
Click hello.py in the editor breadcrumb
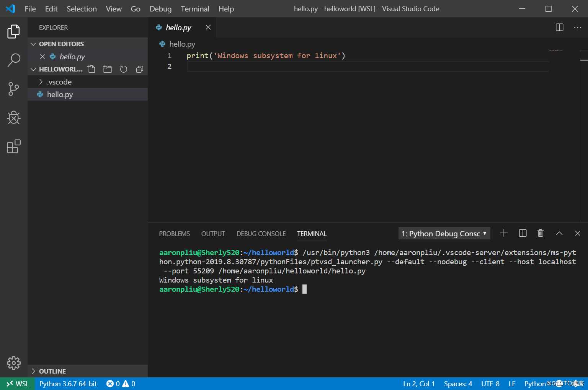tap(182, 44)
